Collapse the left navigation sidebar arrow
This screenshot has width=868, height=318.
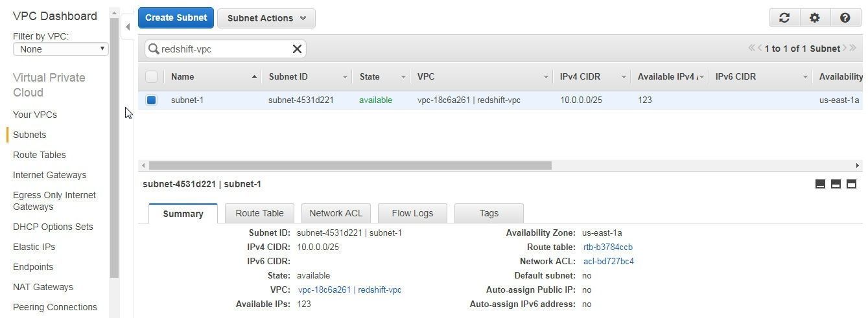point(128,27)
